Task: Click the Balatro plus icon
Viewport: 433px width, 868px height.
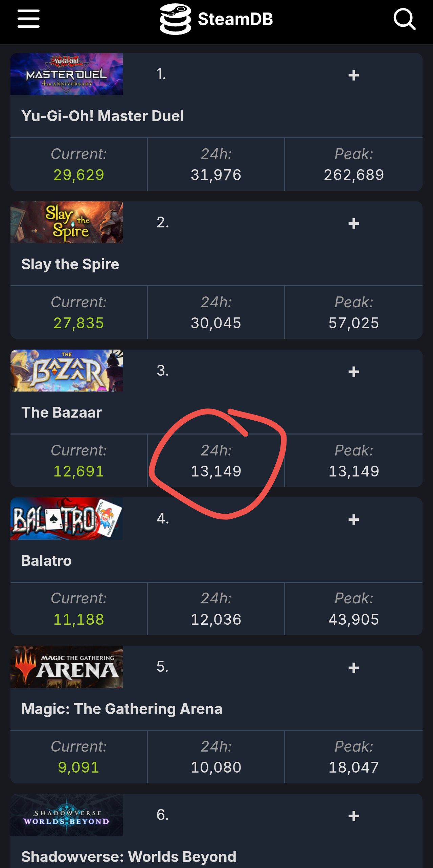Action: [x=354, y=519]
